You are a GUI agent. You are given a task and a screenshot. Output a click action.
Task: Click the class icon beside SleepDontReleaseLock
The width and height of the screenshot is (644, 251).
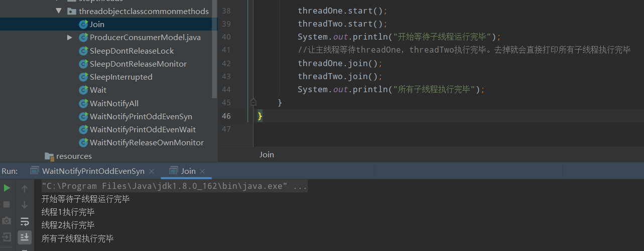point(83,51)
